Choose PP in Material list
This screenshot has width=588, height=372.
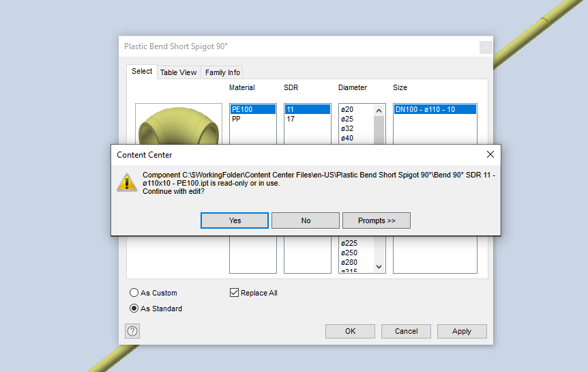(x=253, y=119)
